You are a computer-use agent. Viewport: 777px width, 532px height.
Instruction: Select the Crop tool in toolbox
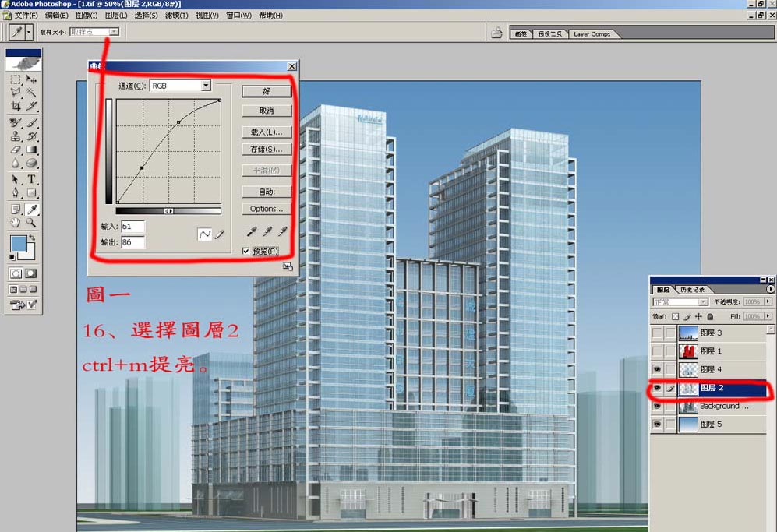[16, 107]
